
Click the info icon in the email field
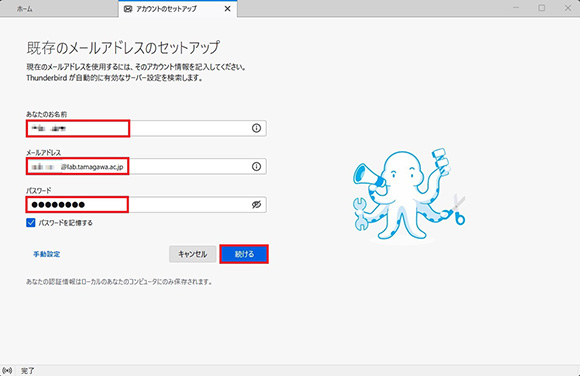(x=256, y=167)
